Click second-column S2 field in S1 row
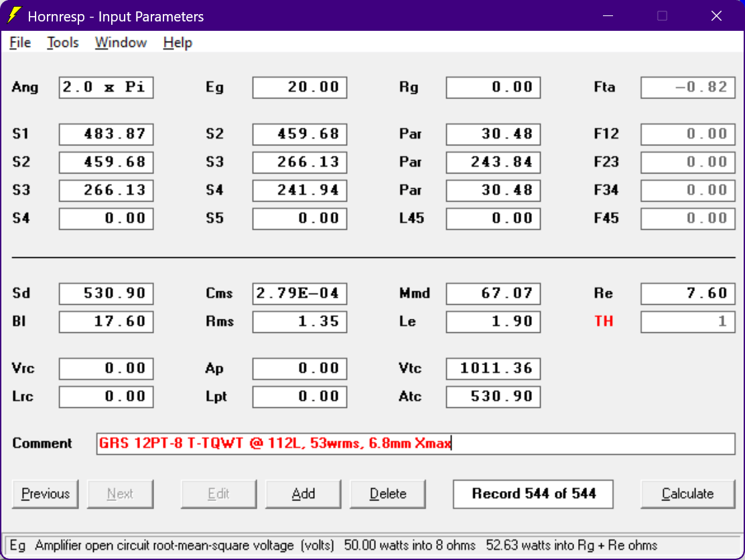This screenshot has height=560, width=745. [x=299, y=134]
